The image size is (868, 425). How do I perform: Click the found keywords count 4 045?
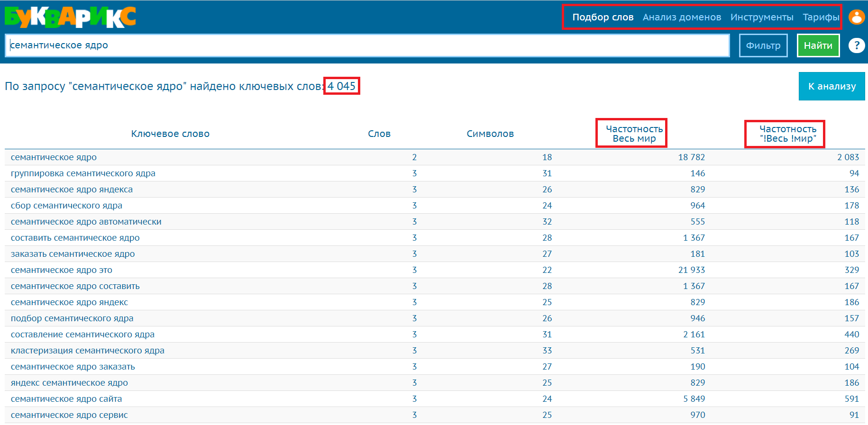pyautogui.click(x=341, y=86)
